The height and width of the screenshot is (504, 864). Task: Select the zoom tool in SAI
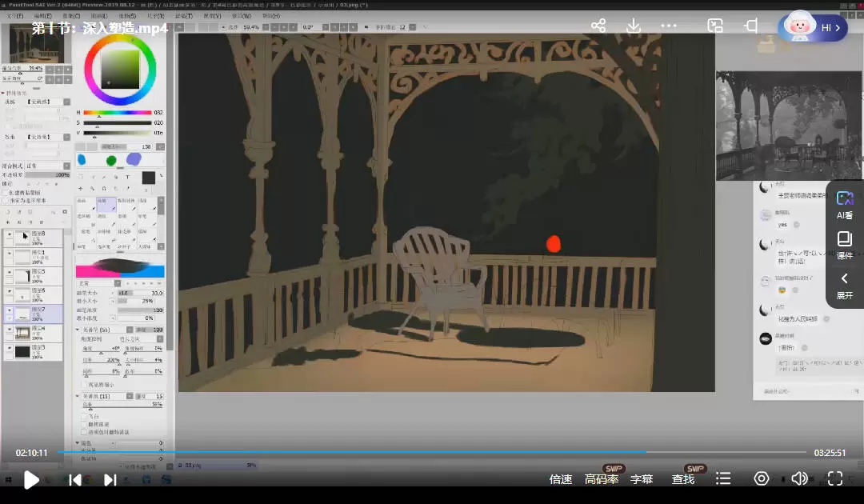tap(92, 188)
